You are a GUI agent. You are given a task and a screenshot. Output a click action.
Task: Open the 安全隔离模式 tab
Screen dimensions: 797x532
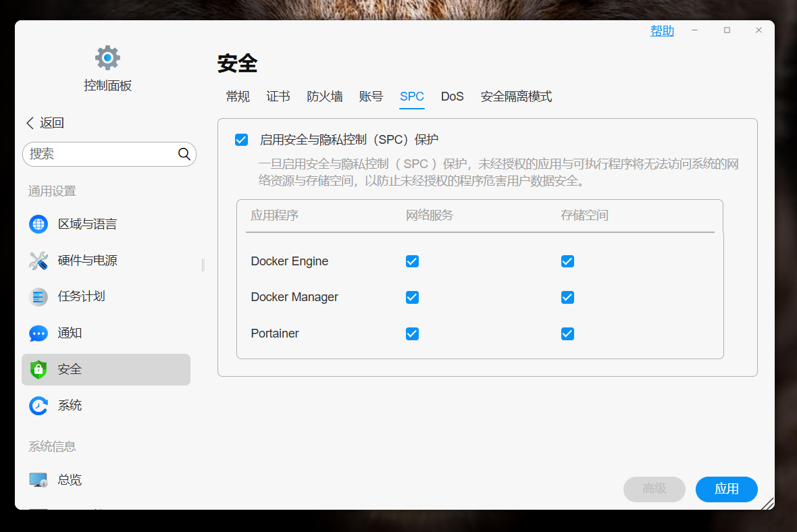pos(517,97)
